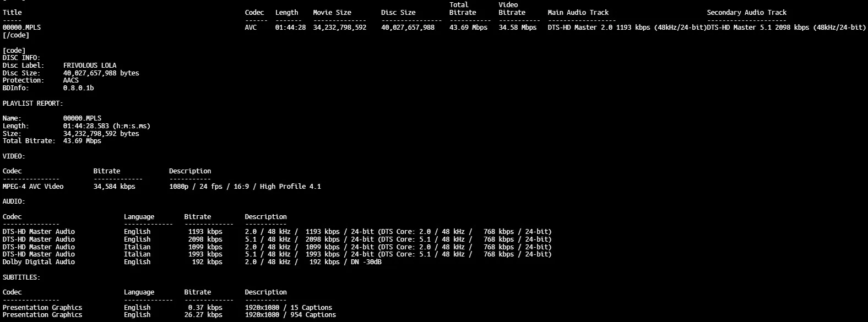This screenshot has width=868, height=322.
Task: Click the 2098 kbps audio bitrate value
Action: (x=205, y=239)
